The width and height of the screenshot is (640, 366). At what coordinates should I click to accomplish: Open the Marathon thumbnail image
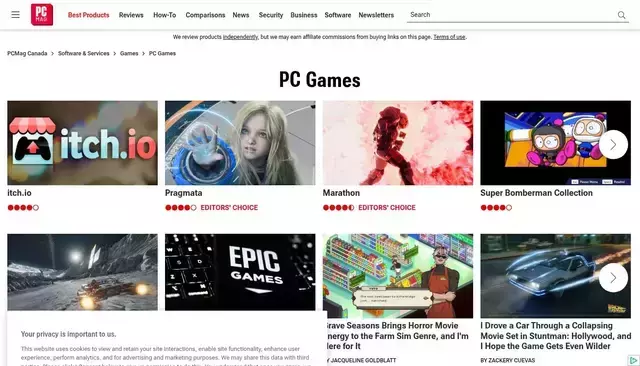point(398,143)
